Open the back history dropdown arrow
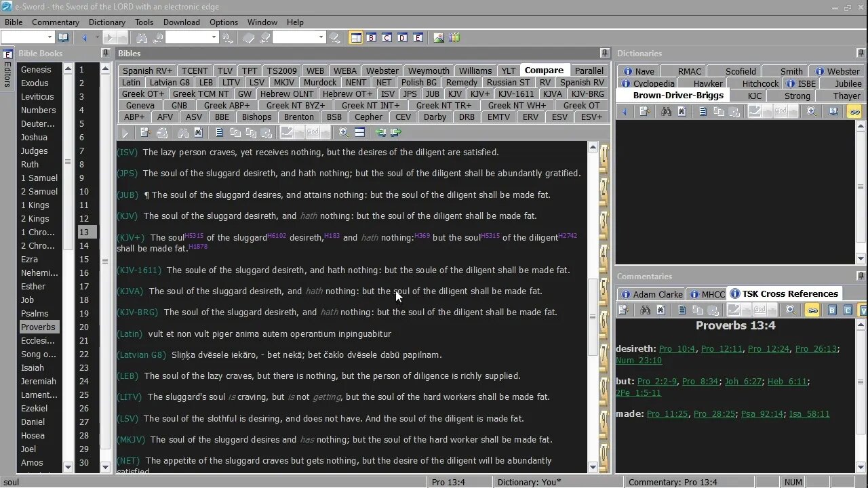868x488 pixels. 96,37
